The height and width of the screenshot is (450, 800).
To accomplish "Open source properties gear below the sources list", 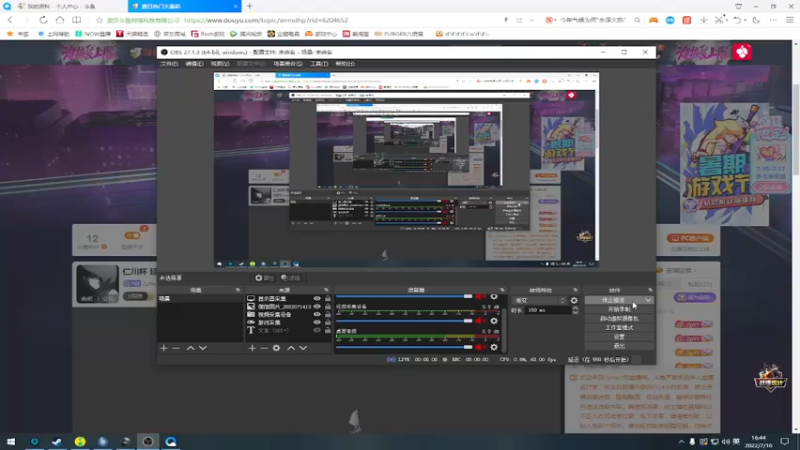I will coord(277,348).
